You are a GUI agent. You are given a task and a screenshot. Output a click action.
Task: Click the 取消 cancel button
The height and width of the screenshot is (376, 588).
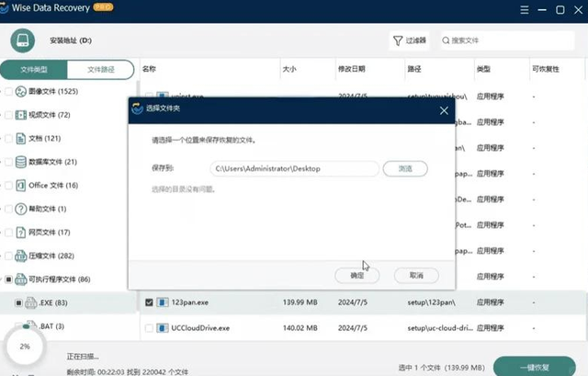[x=416, y=276]
